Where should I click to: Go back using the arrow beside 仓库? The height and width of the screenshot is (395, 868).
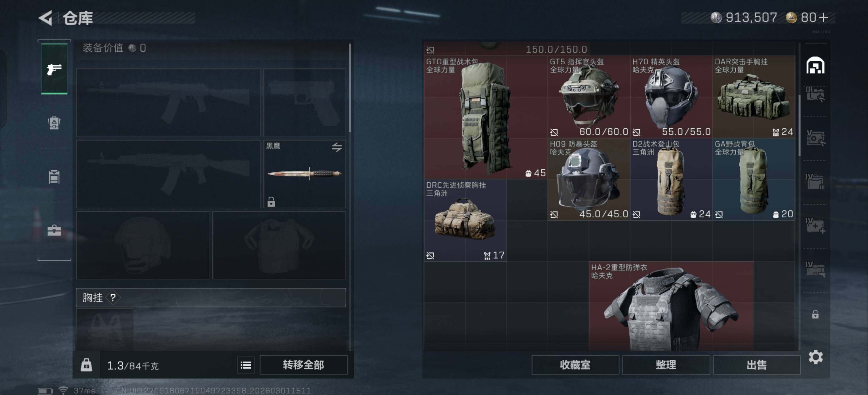[x=46, y=17]
